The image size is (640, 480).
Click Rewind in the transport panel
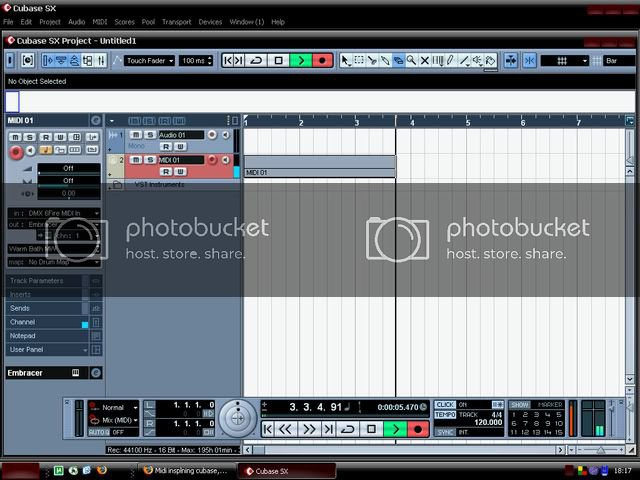(285, 429)
